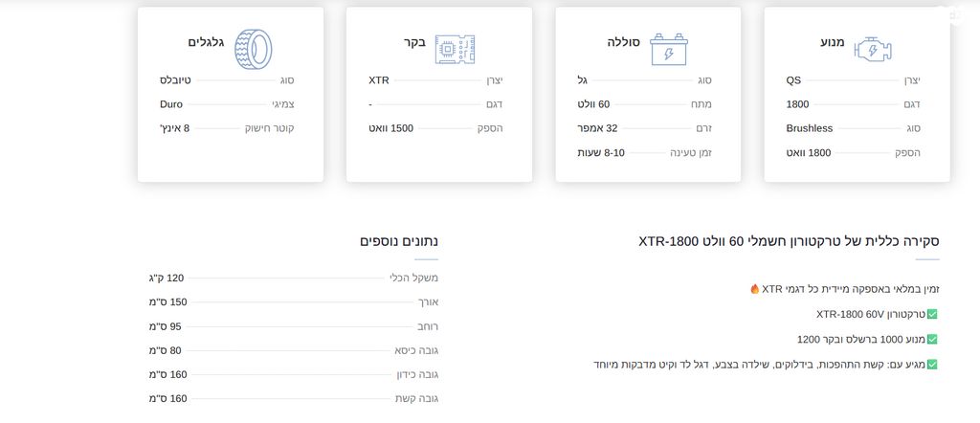Click the זרם label in battery card
Viewport: 980px width, 423px height.
tap(704, 128)
